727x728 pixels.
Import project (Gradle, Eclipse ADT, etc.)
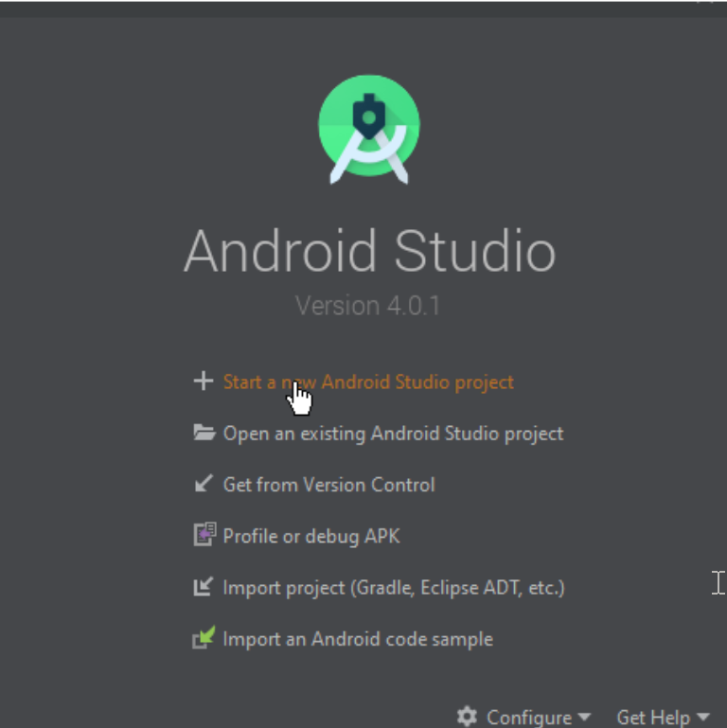(394, 588)
